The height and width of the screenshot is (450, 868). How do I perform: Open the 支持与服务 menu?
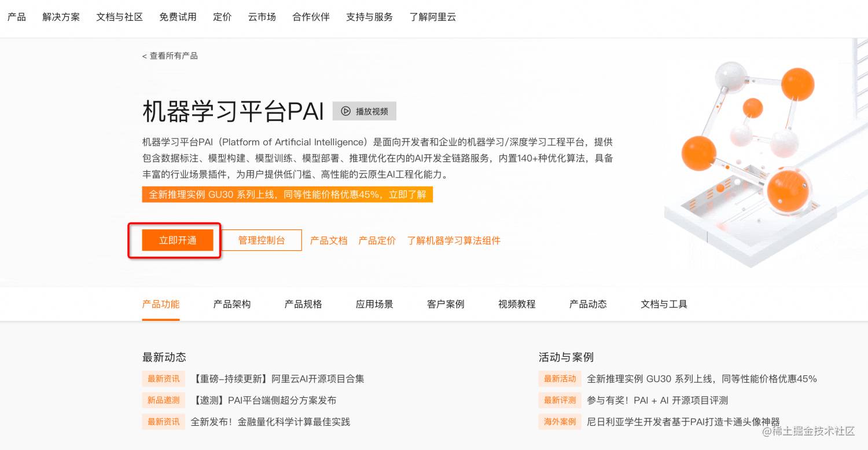[370, 17]
